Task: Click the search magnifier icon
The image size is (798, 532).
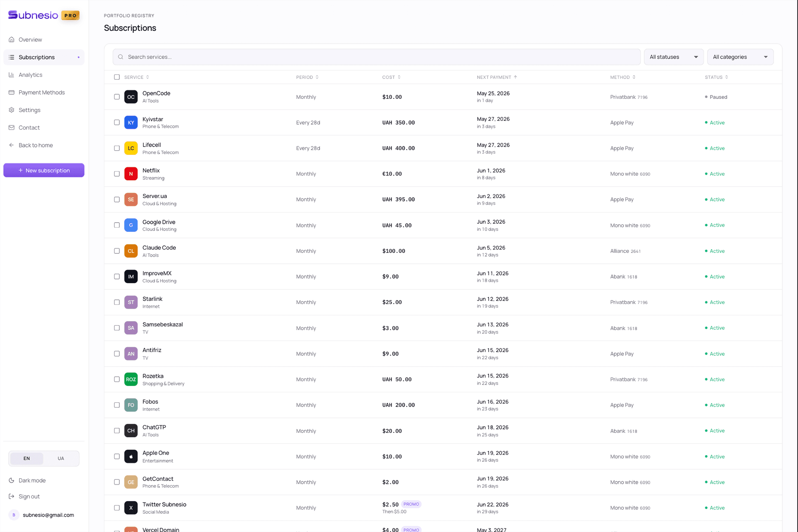Action: [x=121, y=57]
